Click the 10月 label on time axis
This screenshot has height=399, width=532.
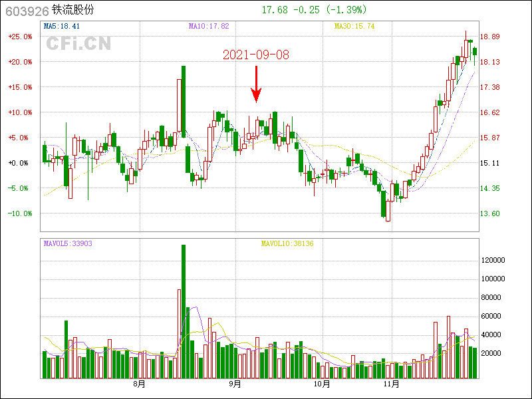(322, 384)
